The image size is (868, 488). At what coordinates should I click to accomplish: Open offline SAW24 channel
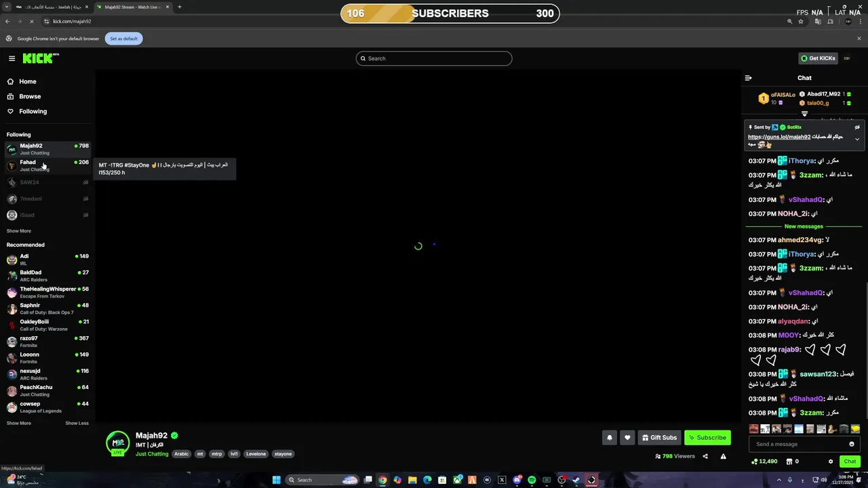pyautogui.click(x=47, y=182)
